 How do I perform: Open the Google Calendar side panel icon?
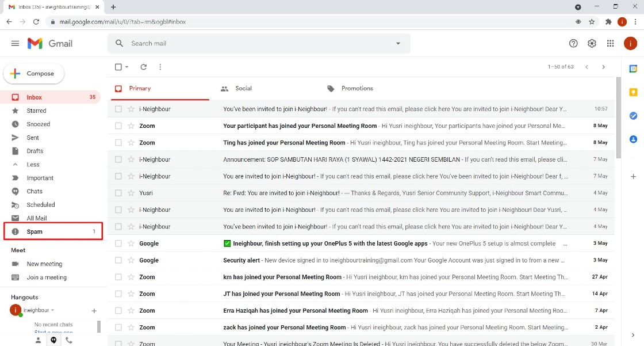633,69
